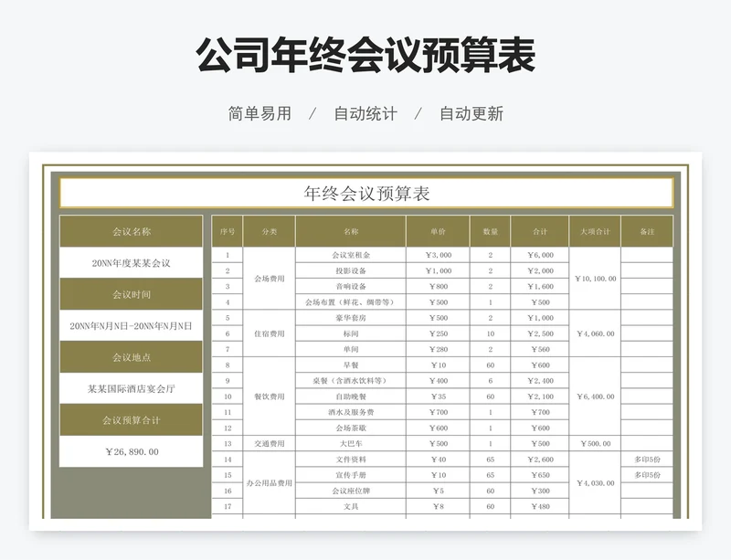Click the ¥4,030.00 subtotal cell
Image resolution: width=731 pixels, height=560 pixels.
[596, 483]
